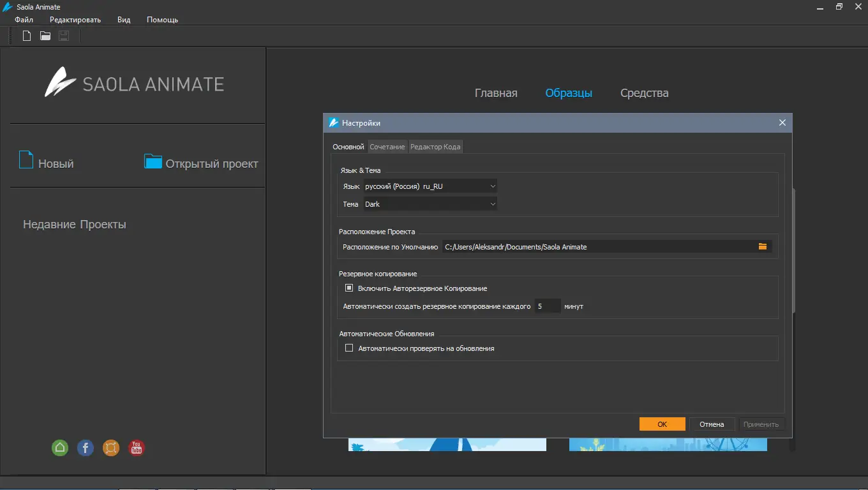Click the Применить button
This screenshot has height=490, width=868.
761,424
